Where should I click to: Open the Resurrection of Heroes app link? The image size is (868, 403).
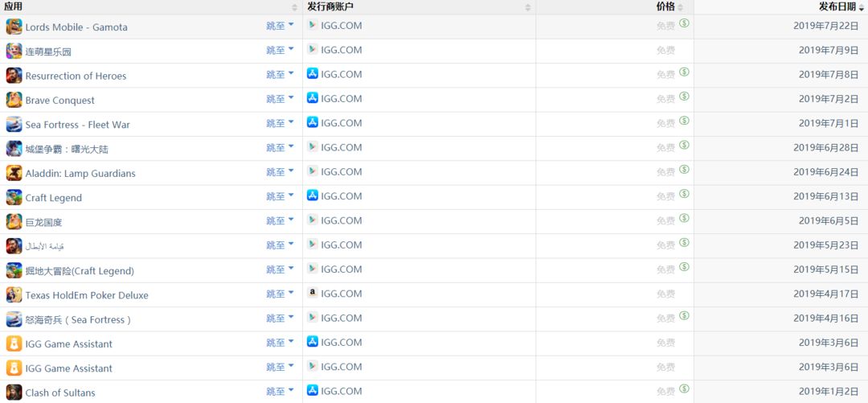click(76, 76)
